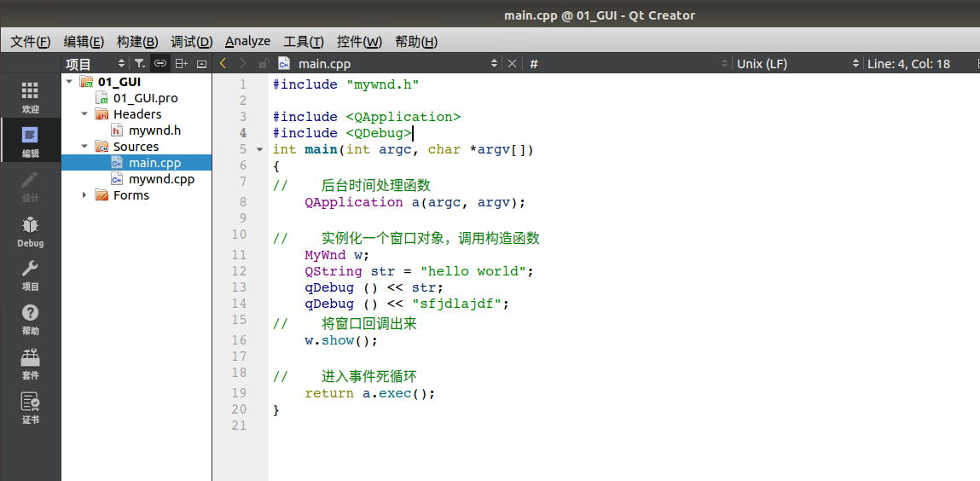Screen dimensions: 980x481
Task: Collapse the Headers folder in tree
Action: (x=84, y=114)
